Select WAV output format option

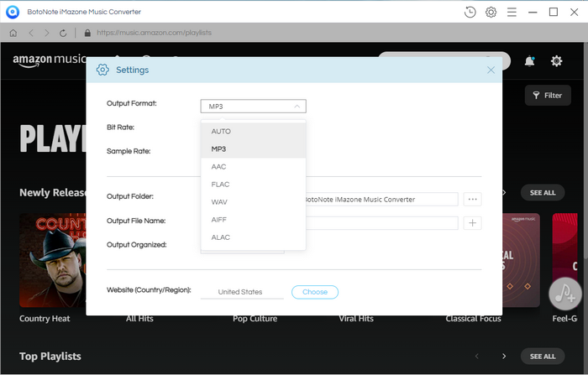click(254, 202)
